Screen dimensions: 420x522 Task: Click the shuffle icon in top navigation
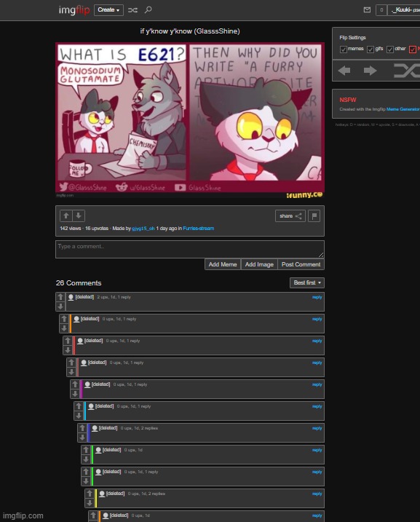pos(132,10)
